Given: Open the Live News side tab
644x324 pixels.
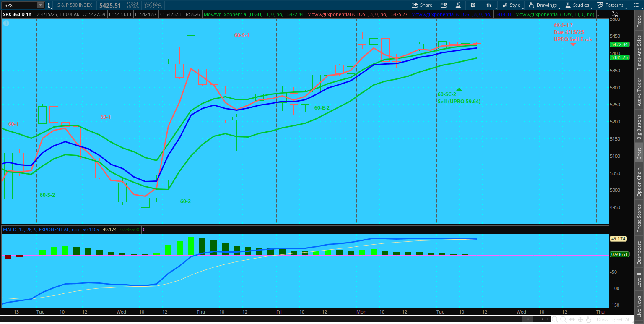Looking at the screenshot, I should (639, 307).
